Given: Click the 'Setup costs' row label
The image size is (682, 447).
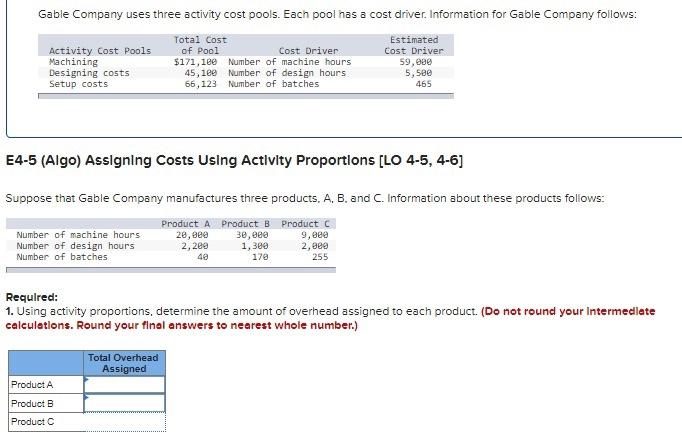Looking at the screenshot, I should (78, 84).
